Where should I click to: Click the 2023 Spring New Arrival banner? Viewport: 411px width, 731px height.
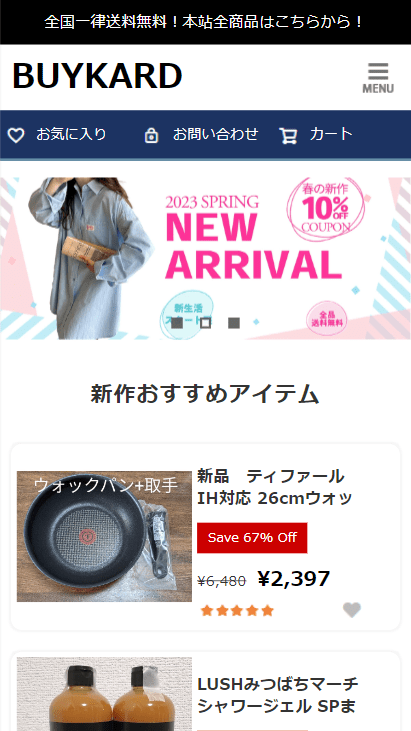click(206, 258)
